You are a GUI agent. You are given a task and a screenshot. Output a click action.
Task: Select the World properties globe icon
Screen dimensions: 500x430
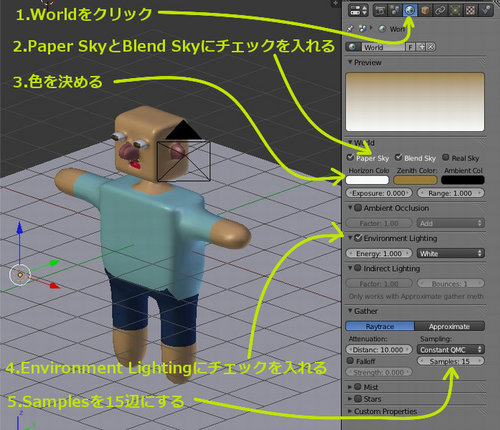(x=410, y=10)
